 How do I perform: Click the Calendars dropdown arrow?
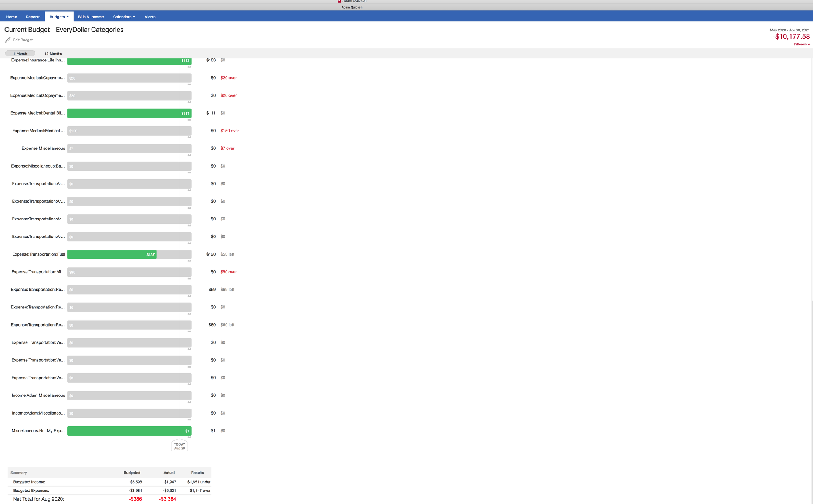click(x=134, y=16)
